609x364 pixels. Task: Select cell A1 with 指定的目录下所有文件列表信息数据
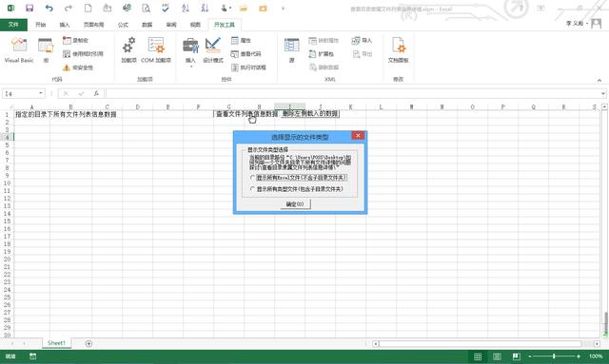point(32,114)
